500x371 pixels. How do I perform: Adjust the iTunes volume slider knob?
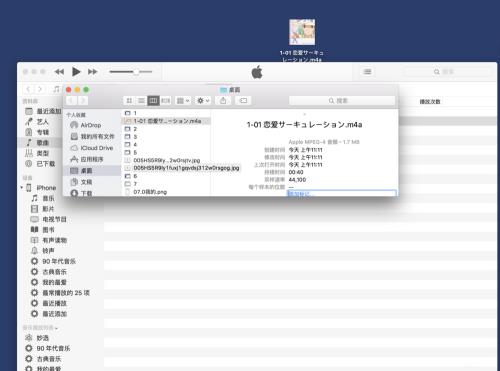tap(136, 72)
